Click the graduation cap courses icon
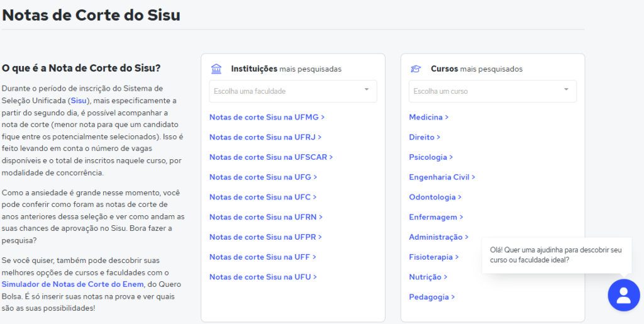The width and height of the screenshot is (644, 324). coord(416,69)
